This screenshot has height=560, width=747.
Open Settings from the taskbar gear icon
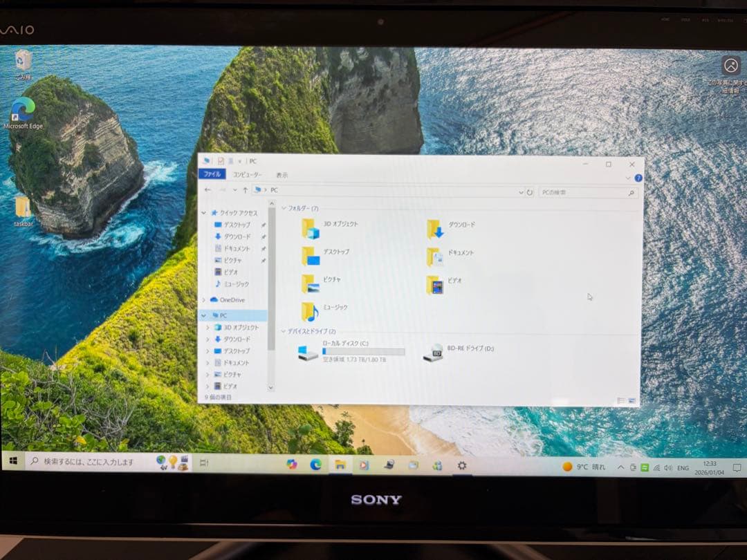461,465
